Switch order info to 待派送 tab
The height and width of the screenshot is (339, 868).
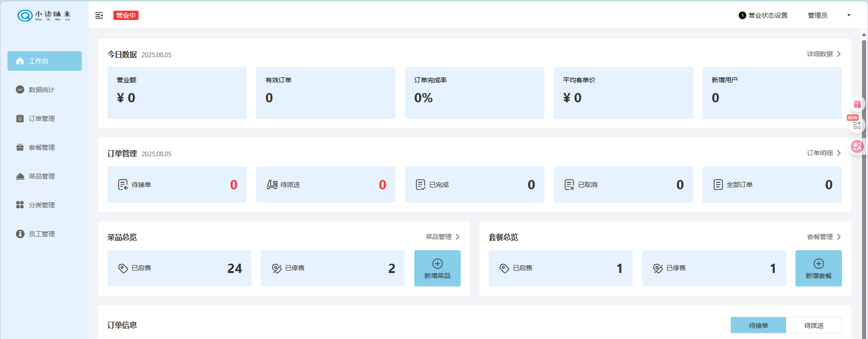coord(814,326)
